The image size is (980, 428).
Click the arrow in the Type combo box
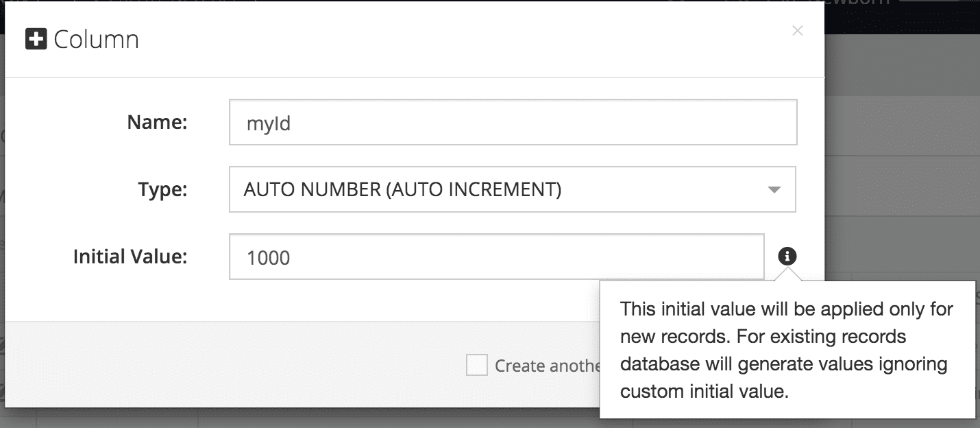774,189
